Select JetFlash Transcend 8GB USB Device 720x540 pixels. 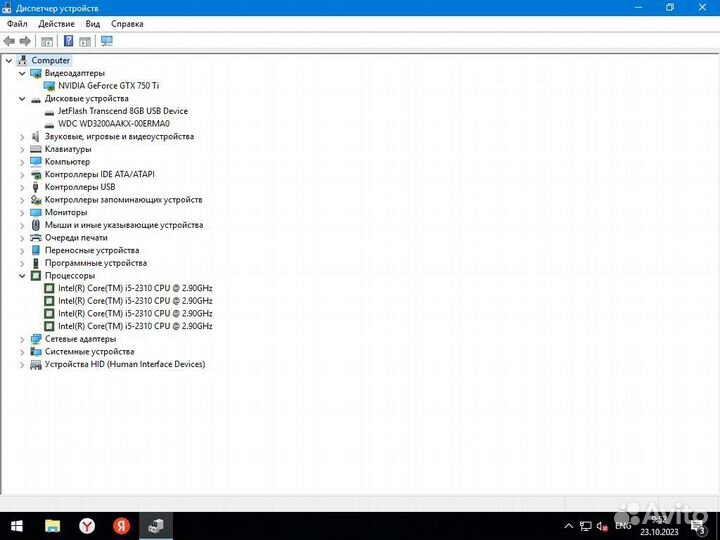(x=123, y=111)
